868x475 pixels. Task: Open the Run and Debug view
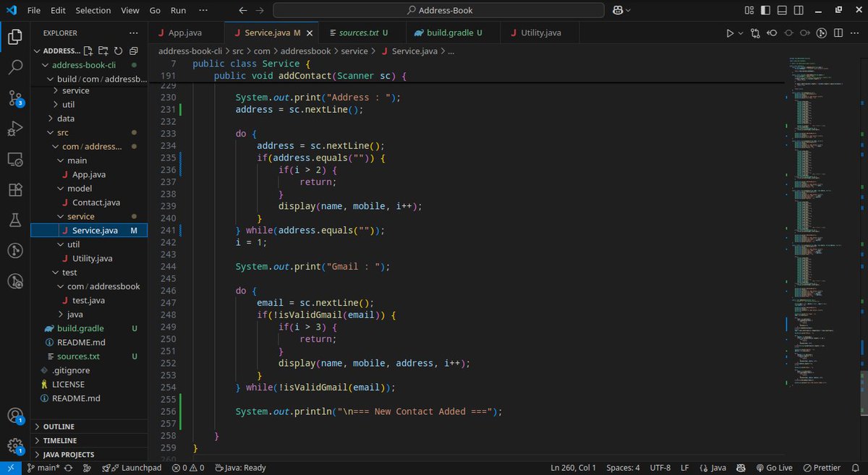click(15, 129)
